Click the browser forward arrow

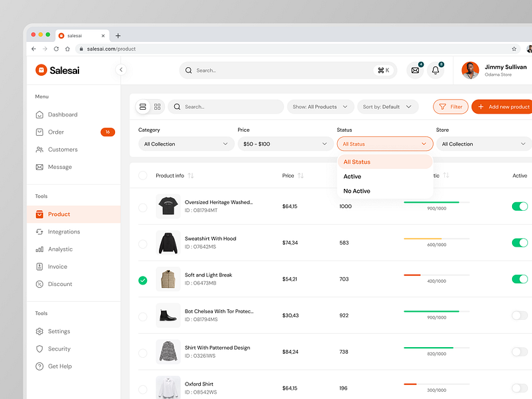(45, 49)
